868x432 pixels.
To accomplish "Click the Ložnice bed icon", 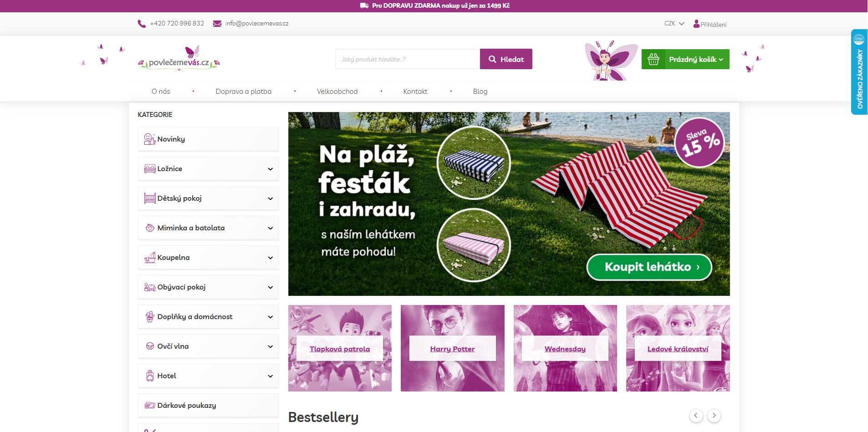I will coord(150,169).
